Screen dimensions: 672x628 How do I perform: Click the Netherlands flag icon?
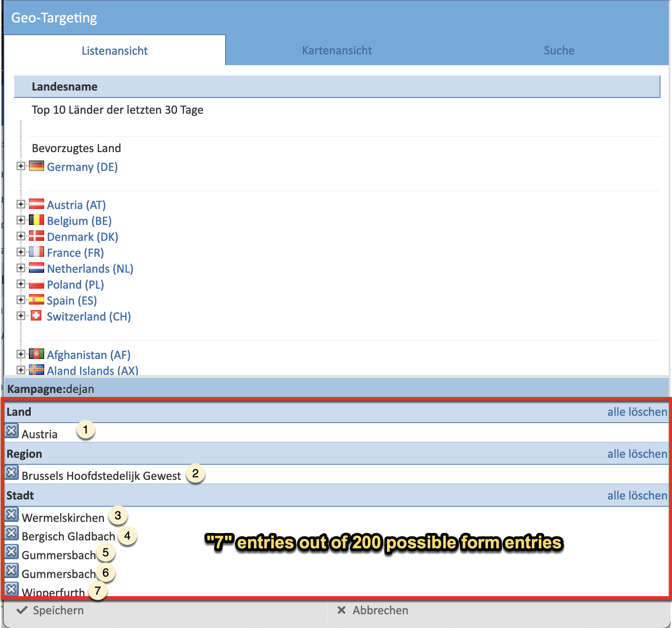37,268
